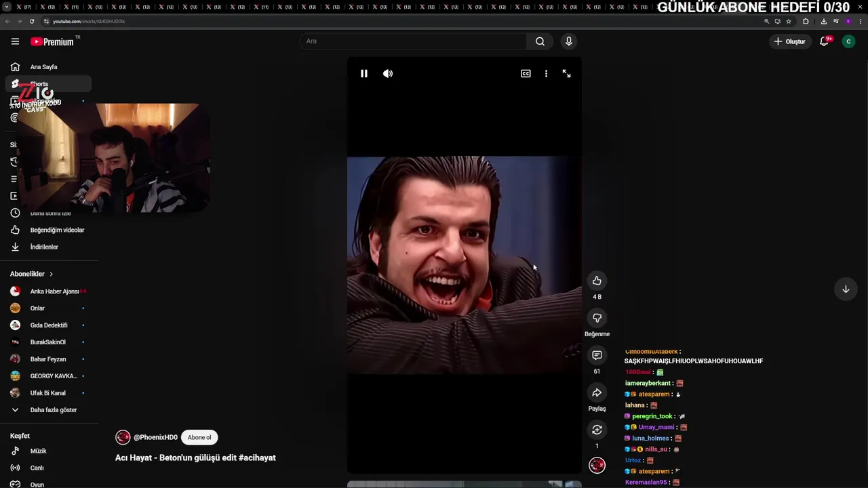Screen dimensions: 868x488
Task: Mute the Shorts video volume
Action: point(388,73)
